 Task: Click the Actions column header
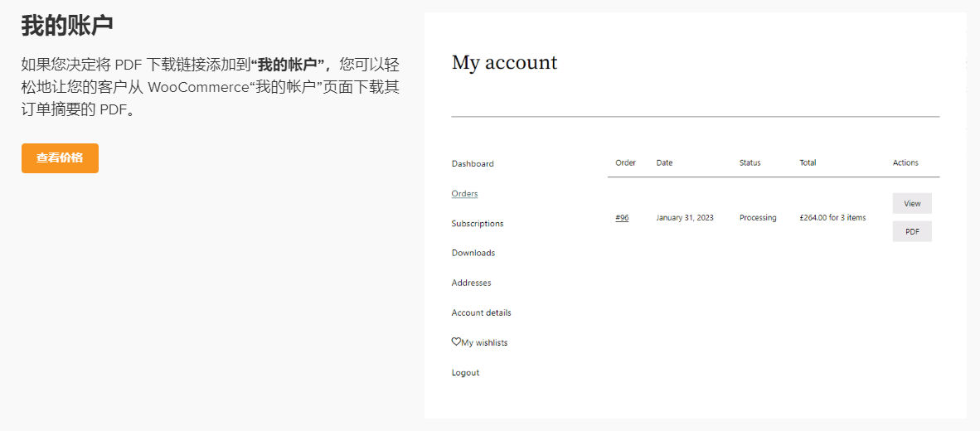[905, 163]
